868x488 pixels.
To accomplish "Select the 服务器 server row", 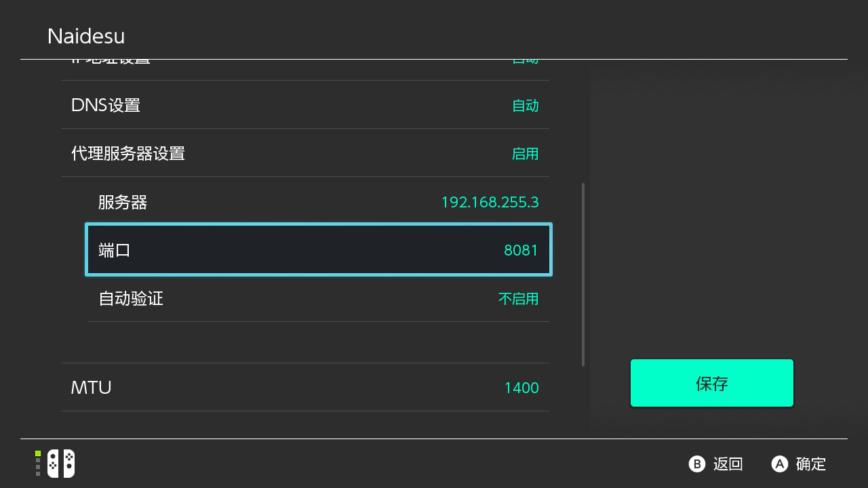I will (123, 202).
